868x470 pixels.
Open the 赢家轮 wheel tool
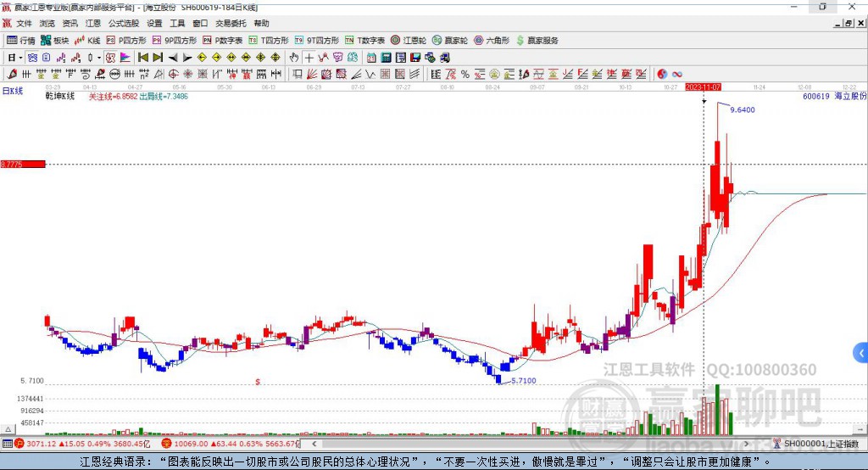click(449, 41)
